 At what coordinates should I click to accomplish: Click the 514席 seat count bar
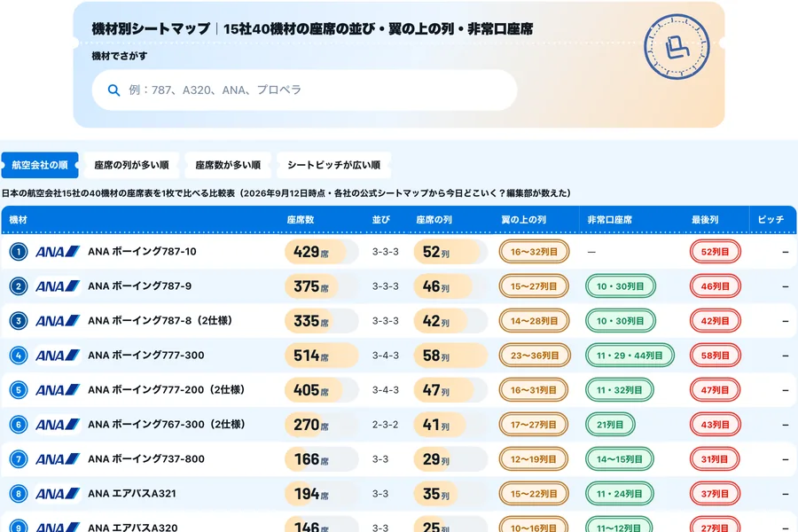pos(322,356)
